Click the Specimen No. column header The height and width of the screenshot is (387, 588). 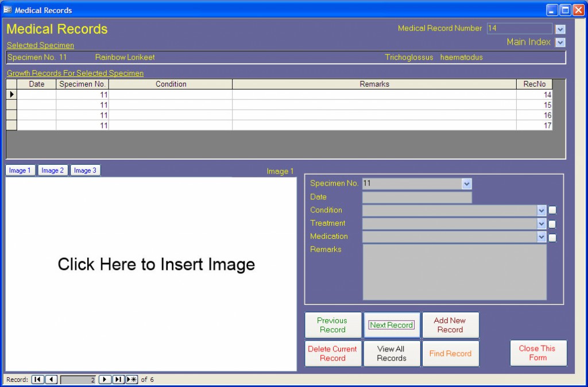(83, 84)
